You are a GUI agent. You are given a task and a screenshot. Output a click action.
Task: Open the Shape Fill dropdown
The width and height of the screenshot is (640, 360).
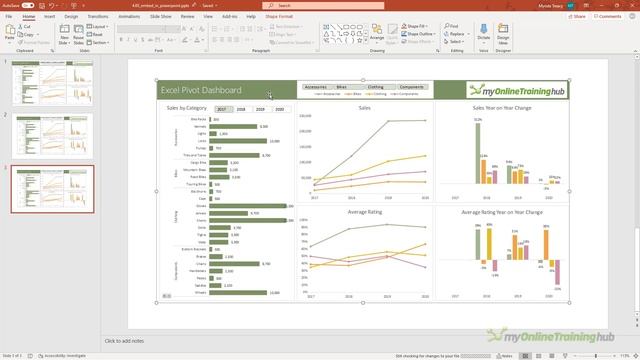(416, 26)
